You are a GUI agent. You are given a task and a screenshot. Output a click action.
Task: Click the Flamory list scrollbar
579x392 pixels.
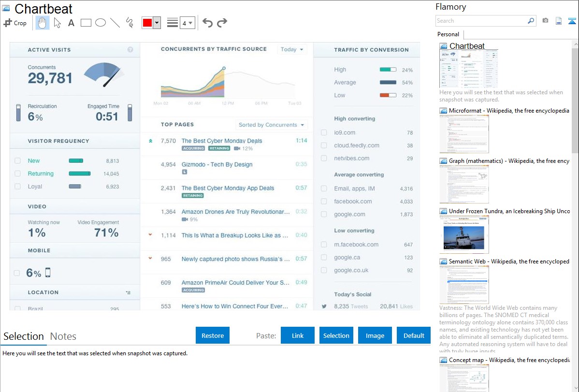(575, 100)
